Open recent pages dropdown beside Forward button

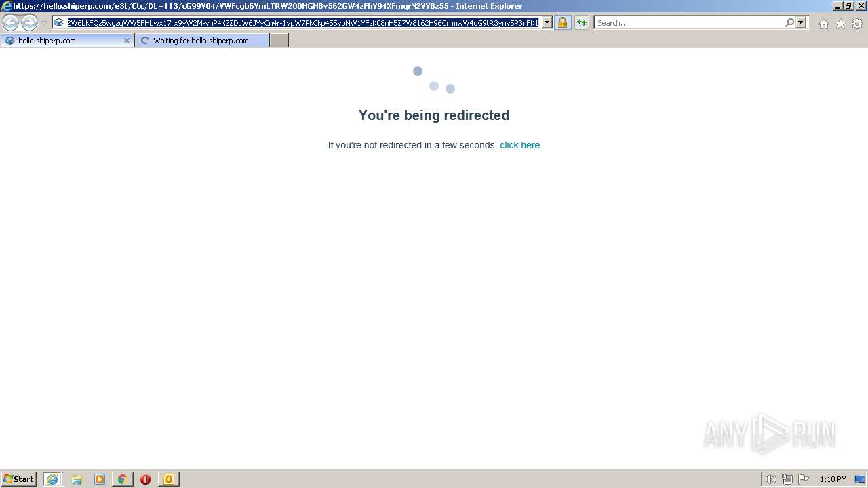click(45, 23)
